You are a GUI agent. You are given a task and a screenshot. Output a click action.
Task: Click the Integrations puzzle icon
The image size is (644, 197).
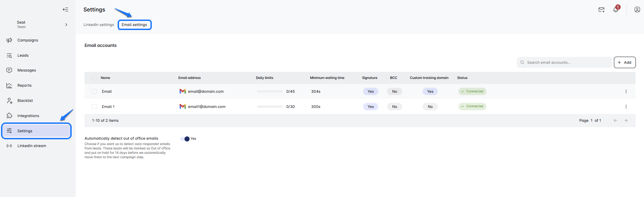point(9,116)
